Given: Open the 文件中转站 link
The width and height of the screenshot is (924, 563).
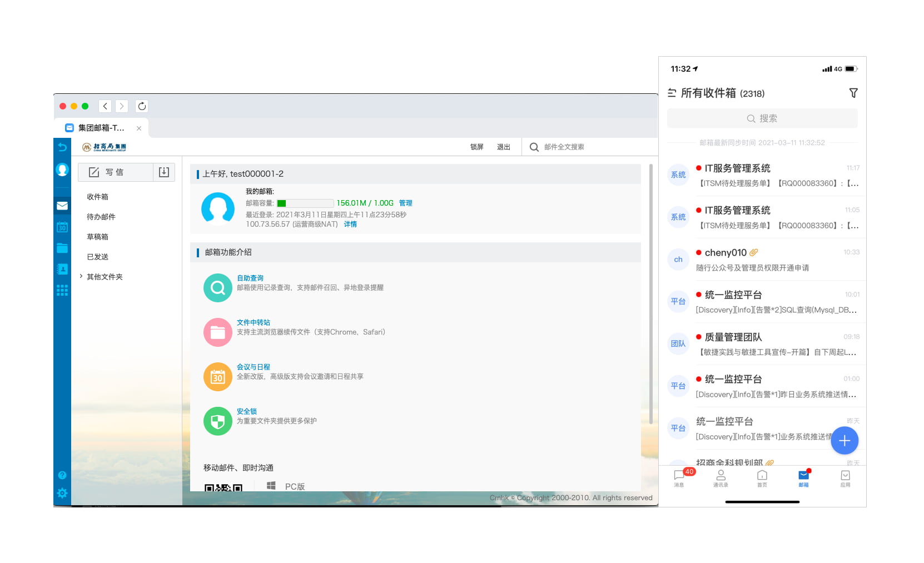Looking at the screenshot, I should coord(254,322).
